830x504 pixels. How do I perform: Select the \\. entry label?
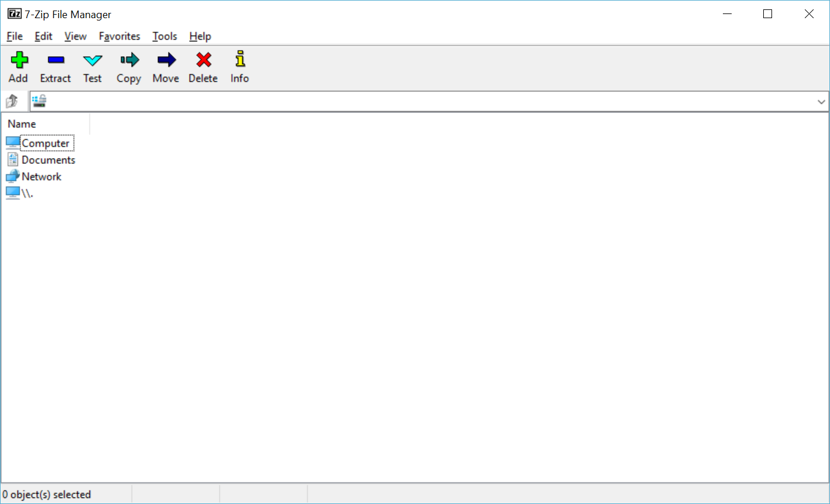coord(28,193)
